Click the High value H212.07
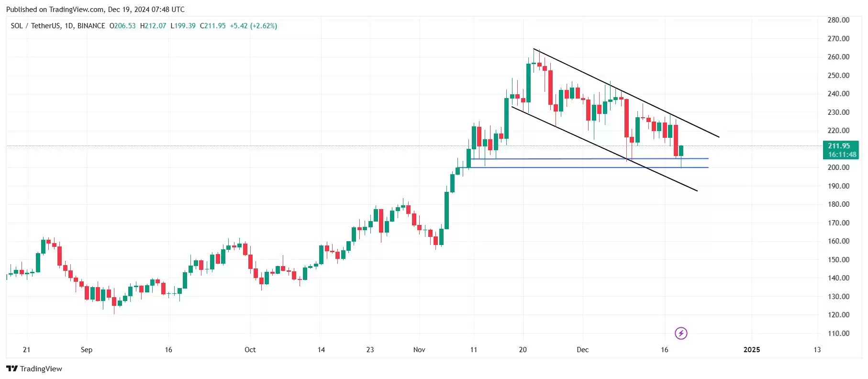The image size is (868, 379). click(153, 26)
